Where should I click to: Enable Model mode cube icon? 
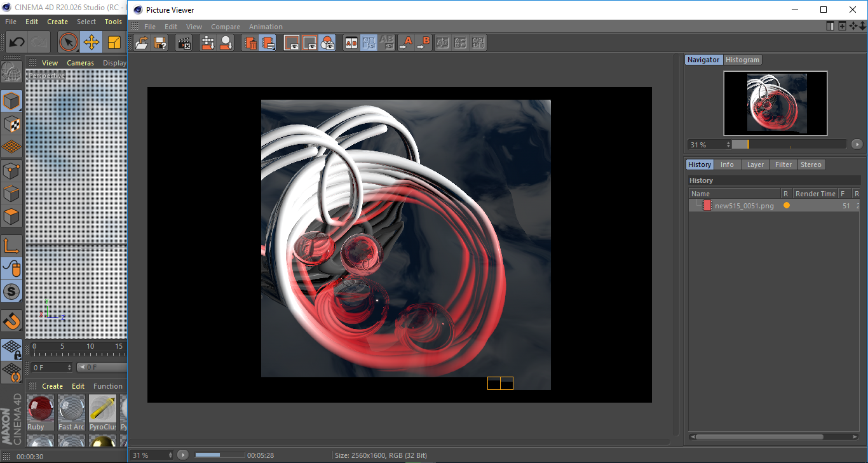[x=11, y=101]
